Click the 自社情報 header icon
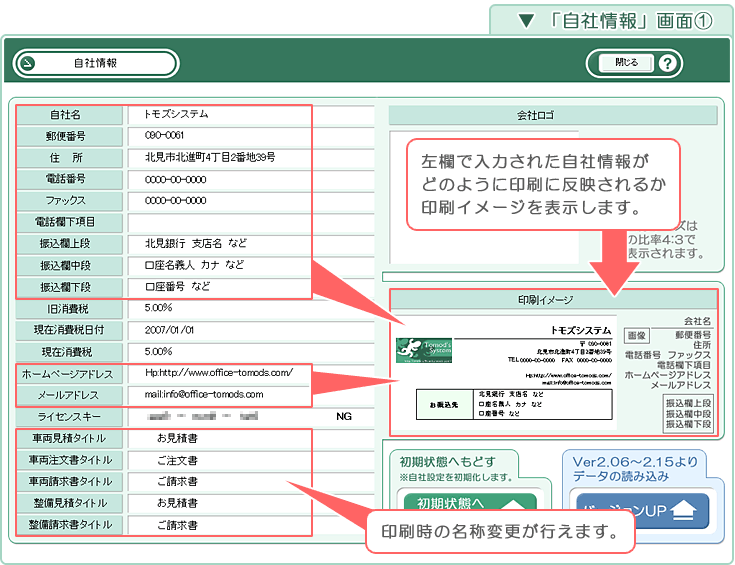The height and width of the screenshot is (565, 735). tap(28, 63)
